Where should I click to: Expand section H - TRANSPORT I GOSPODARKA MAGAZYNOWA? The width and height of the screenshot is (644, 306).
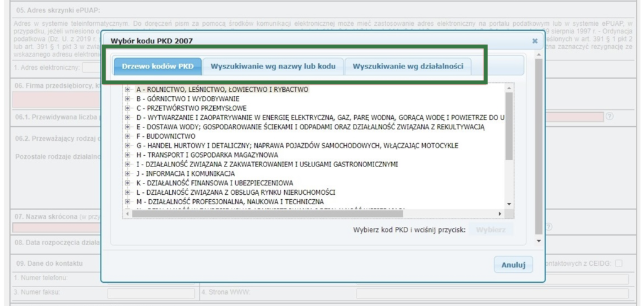coord(127,155)
